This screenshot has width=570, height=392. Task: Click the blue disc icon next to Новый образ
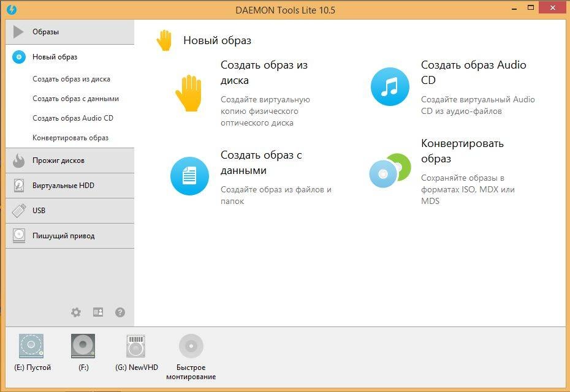tap(19, 57)
